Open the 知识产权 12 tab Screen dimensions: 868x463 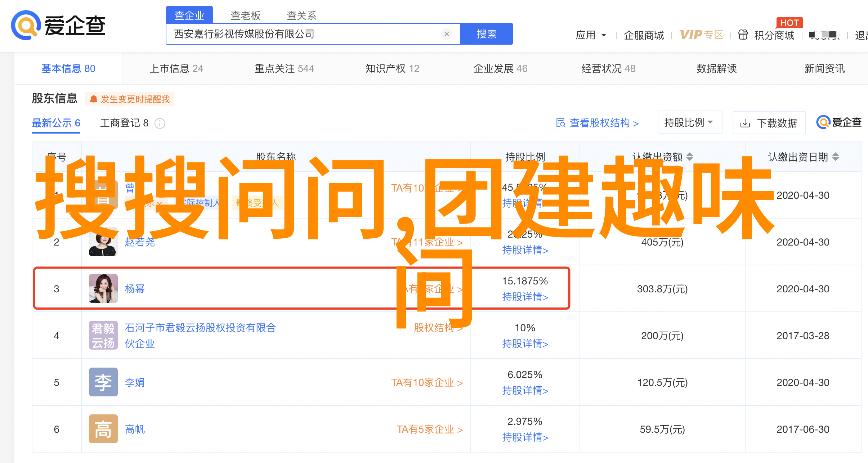393,68
